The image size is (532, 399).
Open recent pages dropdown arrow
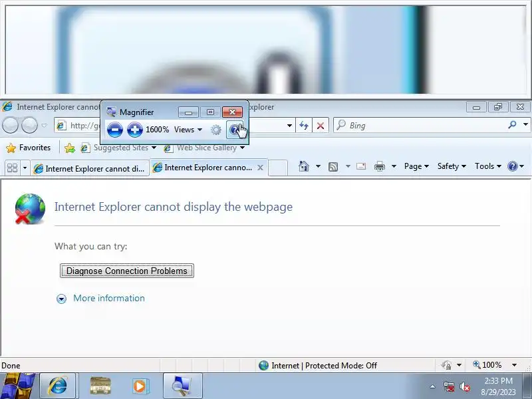44,126
